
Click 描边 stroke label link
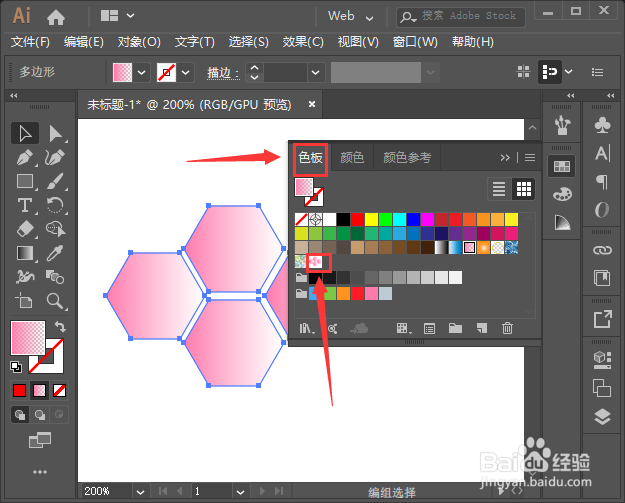click(x=223, y=73)
